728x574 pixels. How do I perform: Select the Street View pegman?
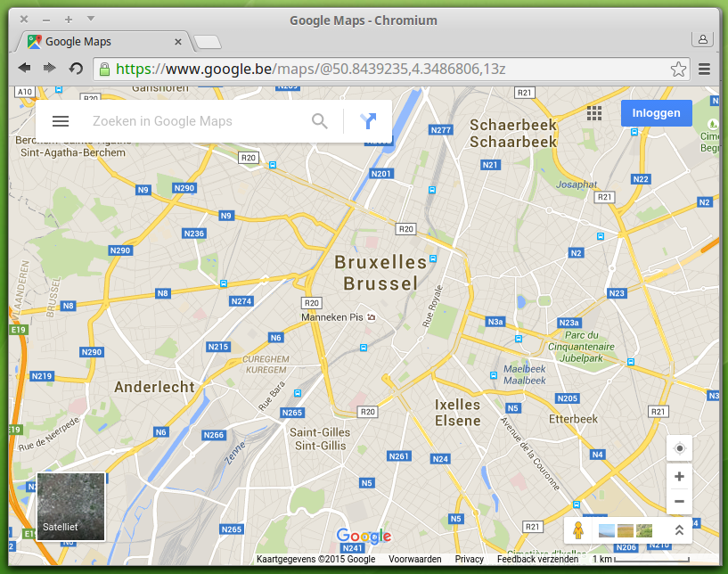[x=578, y=530]
